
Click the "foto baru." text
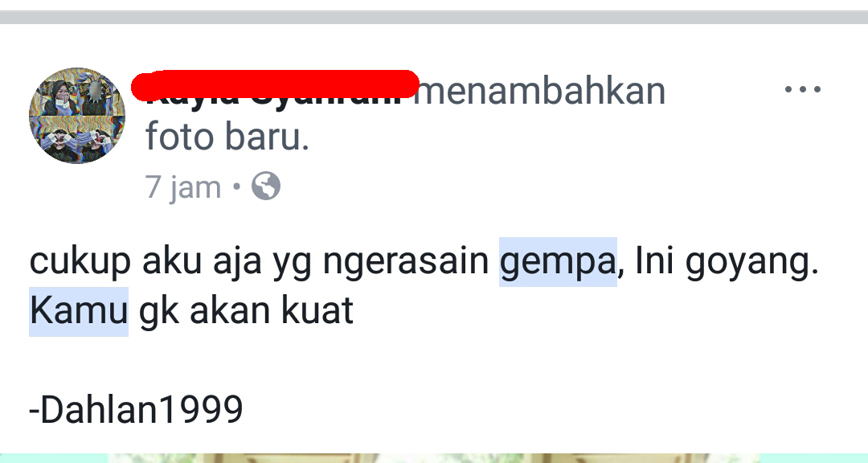pyautogui.click(x=227, y=137)
